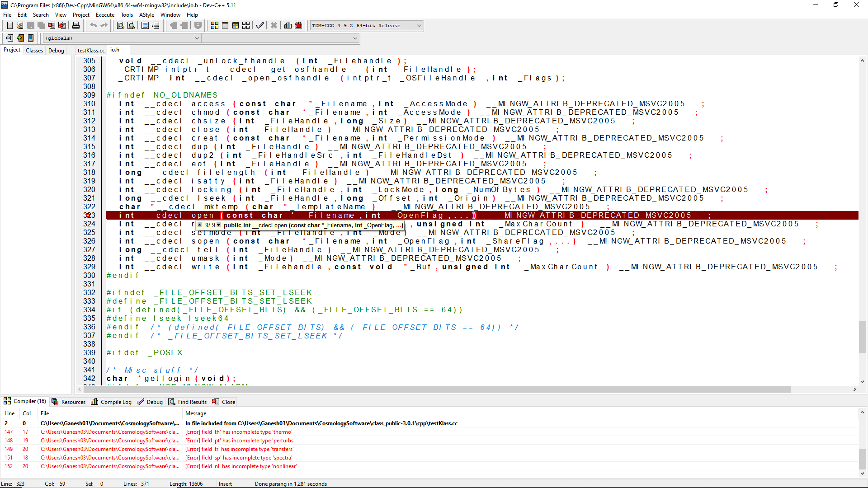The width and height of the screenshot is (868, 488).
Task: Click the Delete Profiling Information icon
Action: (298, 25)
